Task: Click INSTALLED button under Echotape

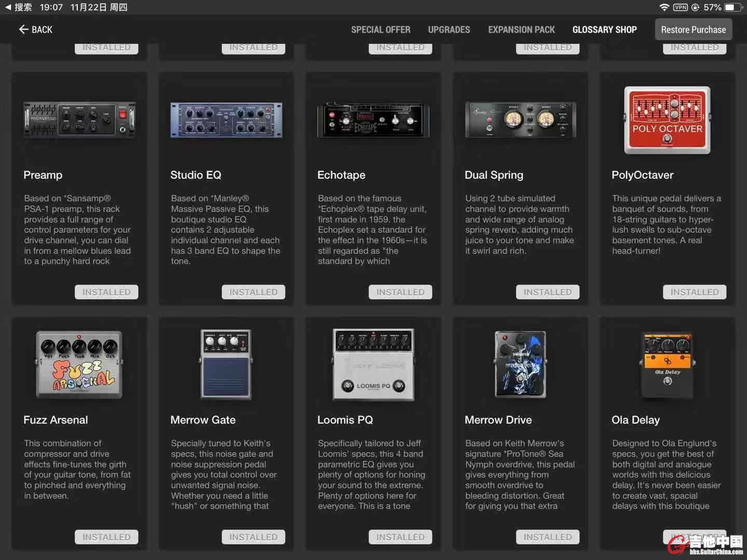Action: (x=400, y=292)
